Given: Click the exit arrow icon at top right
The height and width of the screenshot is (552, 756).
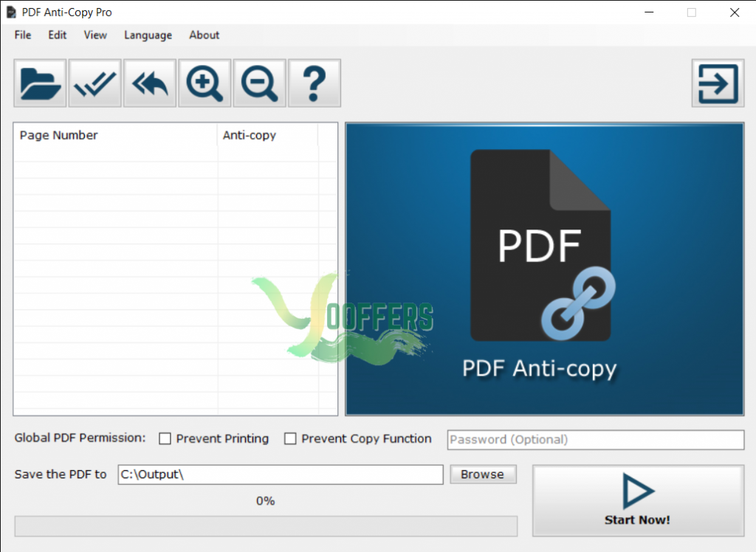Looking at the screenshot, I should 718,83.
